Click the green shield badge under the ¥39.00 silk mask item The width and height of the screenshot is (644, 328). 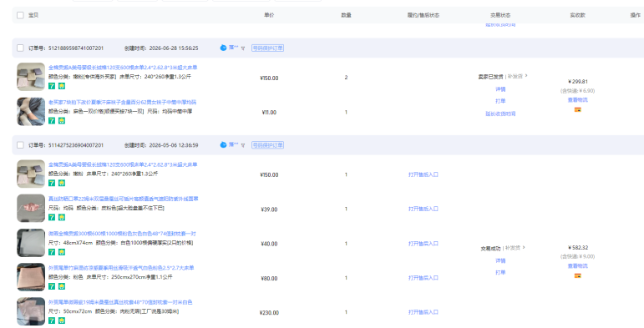[x=62, y=217]
